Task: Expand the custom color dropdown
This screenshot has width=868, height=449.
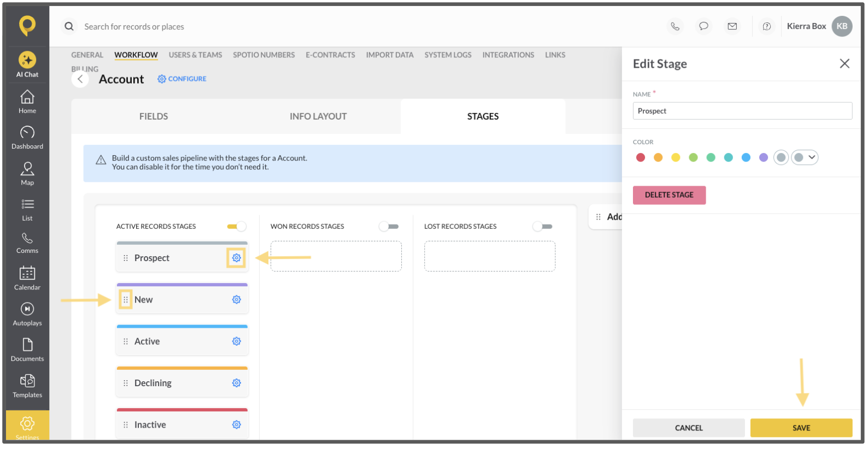Action: pos(805,158)
